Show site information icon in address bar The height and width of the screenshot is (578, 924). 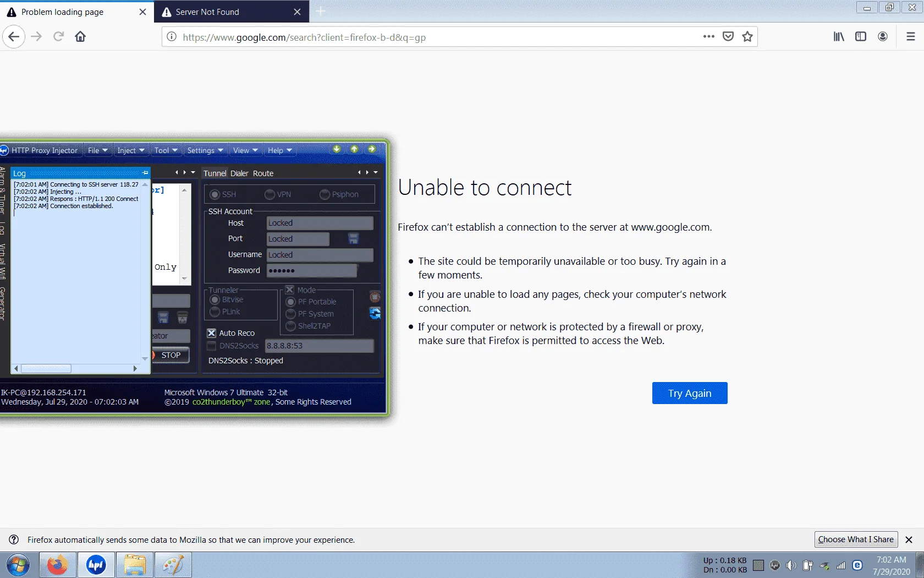click(x=172, y=37)
